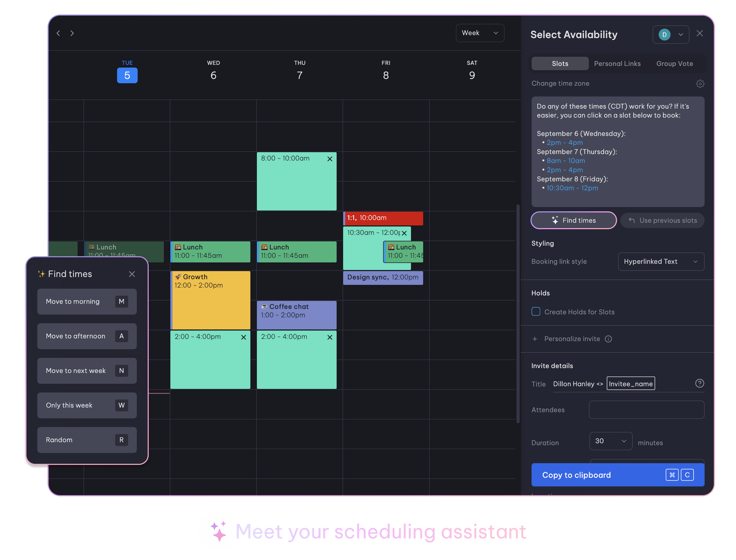Open the Week view dropdown
This screenshot has width=736, height=560.
click(x=480, y=33)
